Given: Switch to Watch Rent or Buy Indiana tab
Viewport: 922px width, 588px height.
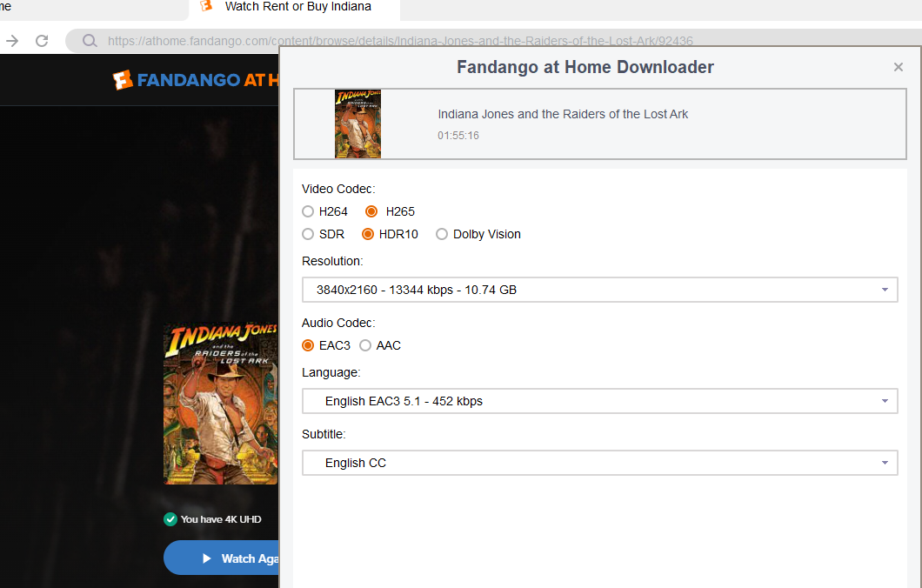Looking at the screenshot, I should click(294, 8).
